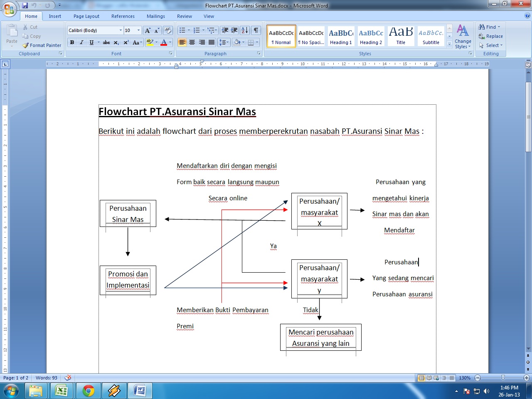532x399 pixels.
Task: Align text left
Action: click(182, 42)
